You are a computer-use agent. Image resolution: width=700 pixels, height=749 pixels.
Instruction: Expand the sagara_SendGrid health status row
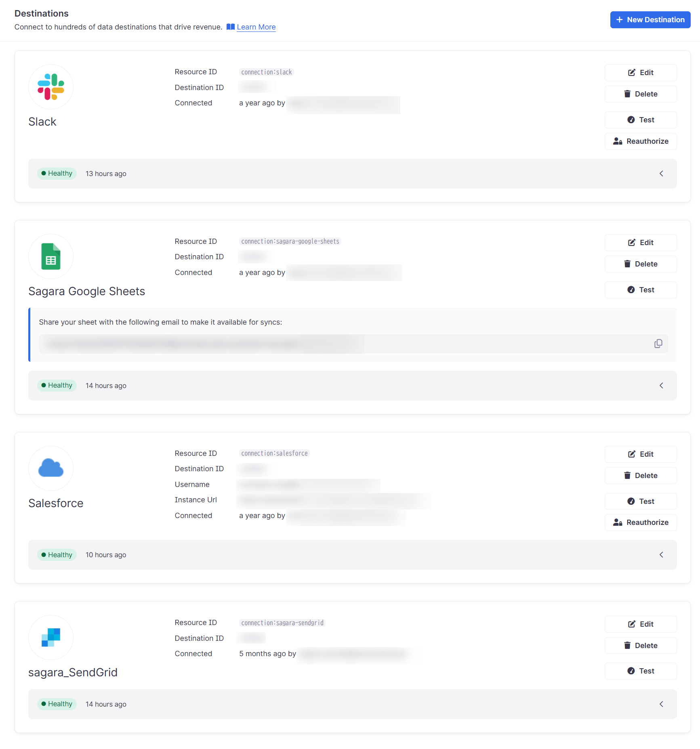coord(661,704)
